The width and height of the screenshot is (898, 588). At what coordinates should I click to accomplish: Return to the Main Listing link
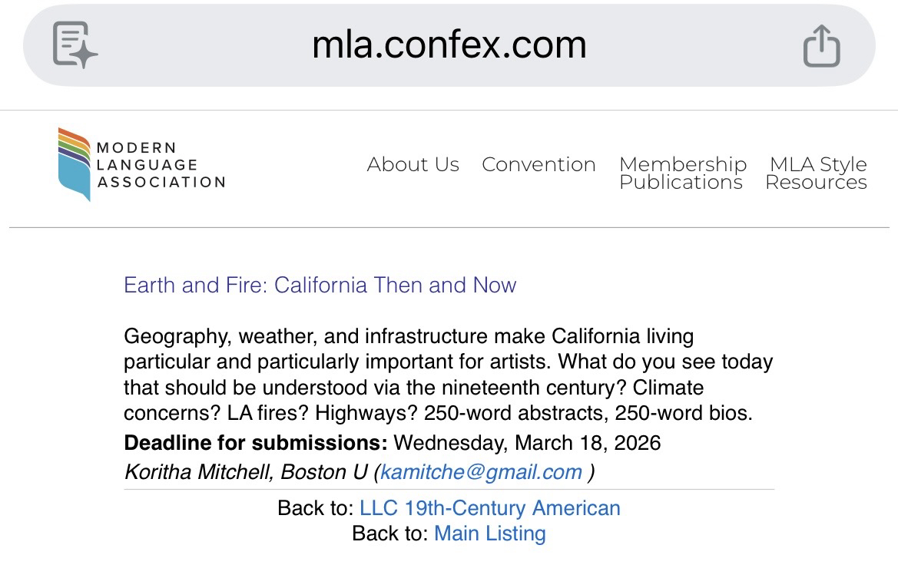pos(489,533)
